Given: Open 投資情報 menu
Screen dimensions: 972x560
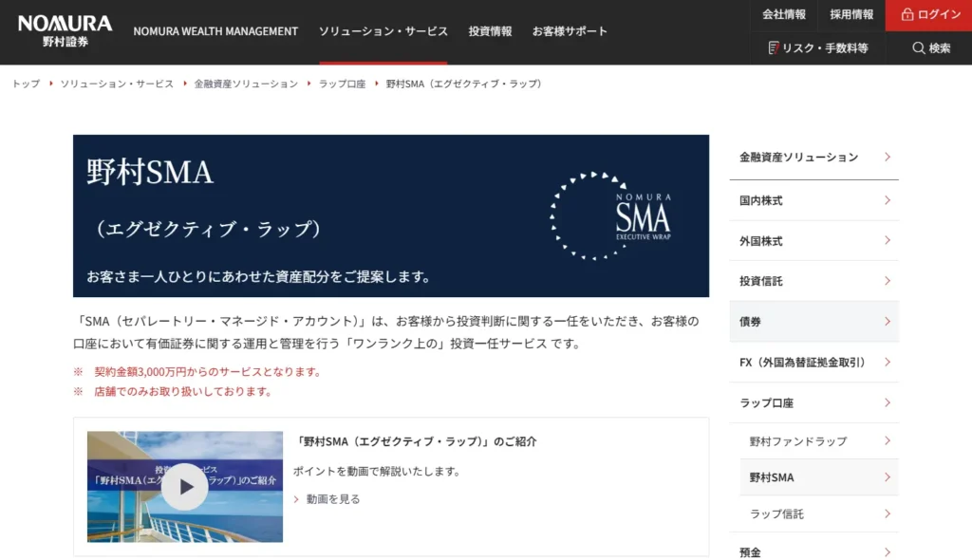Looking at the screenshot, I should pyautogui.click(x=490, y=31).
